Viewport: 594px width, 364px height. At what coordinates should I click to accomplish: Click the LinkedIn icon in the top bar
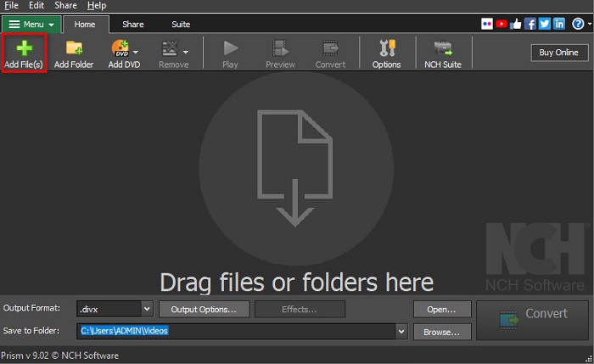coord(559,24)
